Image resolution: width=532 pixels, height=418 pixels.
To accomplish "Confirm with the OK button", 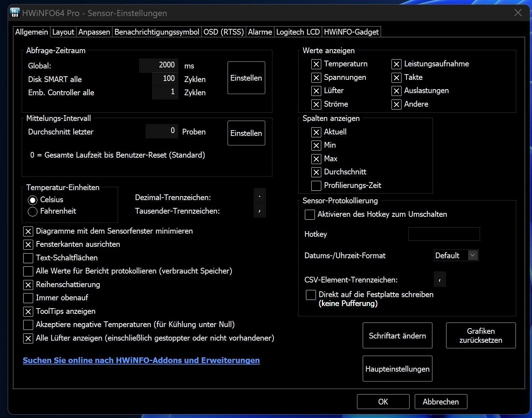I will click(383, 402).
